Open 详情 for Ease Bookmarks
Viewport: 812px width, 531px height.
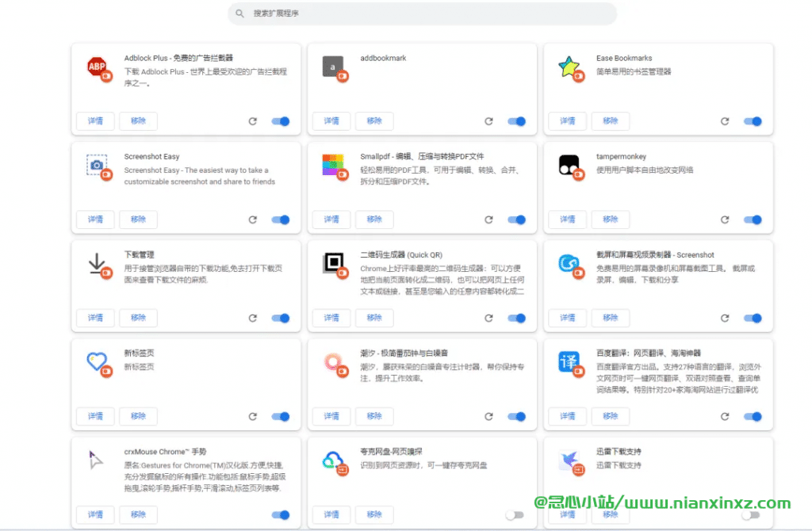[x=568, y=121]
